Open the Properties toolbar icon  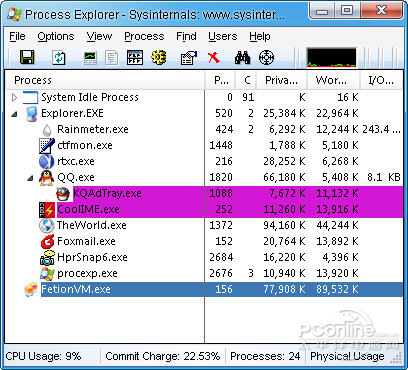tap(189, 58)
